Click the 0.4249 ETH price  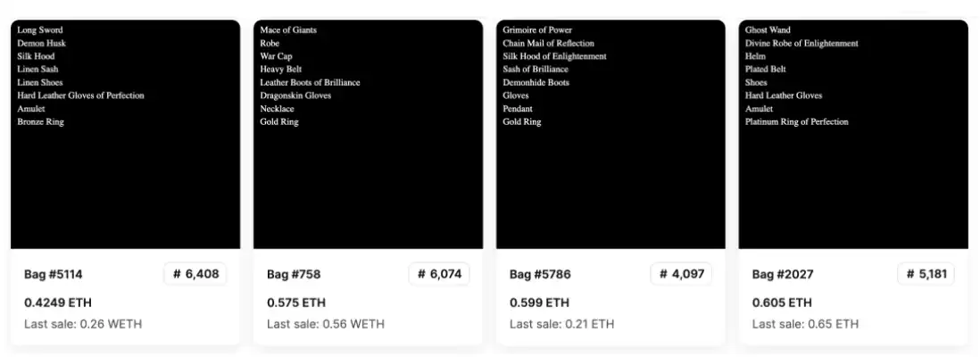58,303
